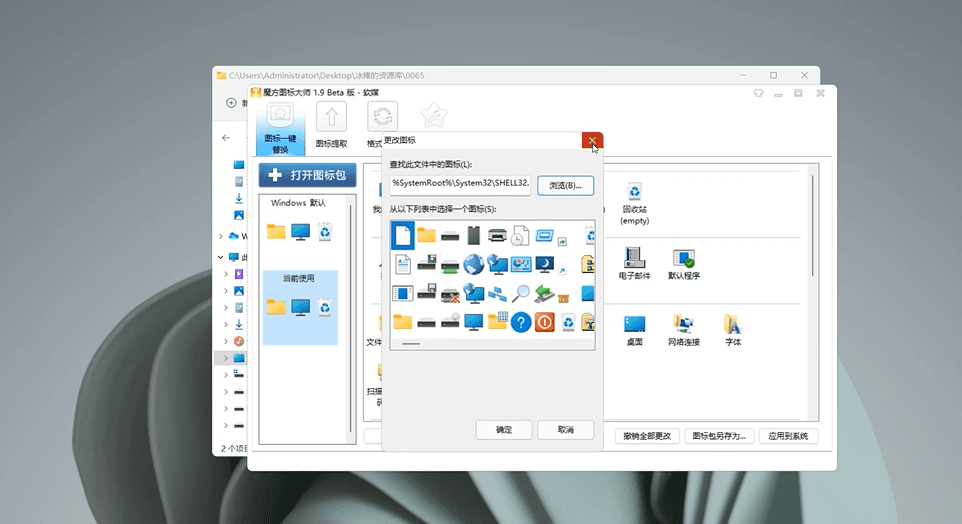Click the 取消 cancel button
This screenshot has height=524, width=962.
[565, 430]
